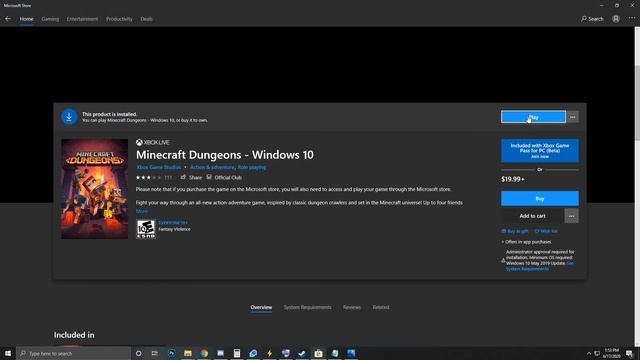Click Buy as gift
The image size is (640, 360).
(x=515, y=231)
